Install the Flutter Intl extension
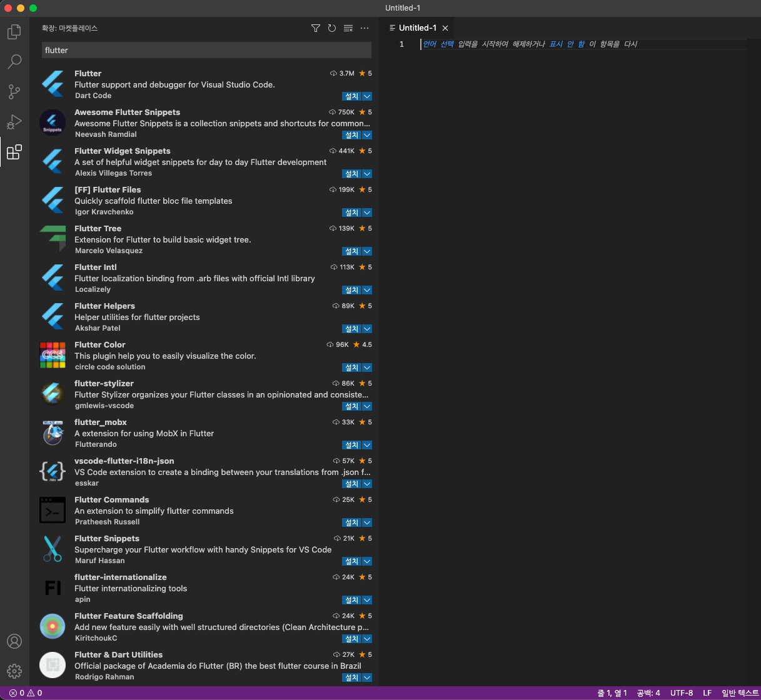 click(x=352, y=290)
